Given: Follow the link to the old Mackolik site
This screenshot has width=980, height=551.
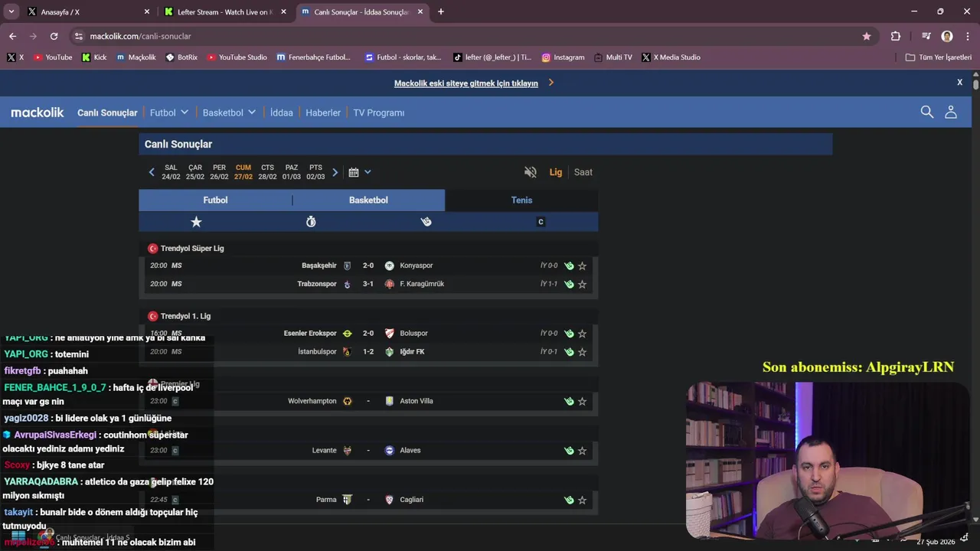Looking at the screenshot, I should coord(466,83).
